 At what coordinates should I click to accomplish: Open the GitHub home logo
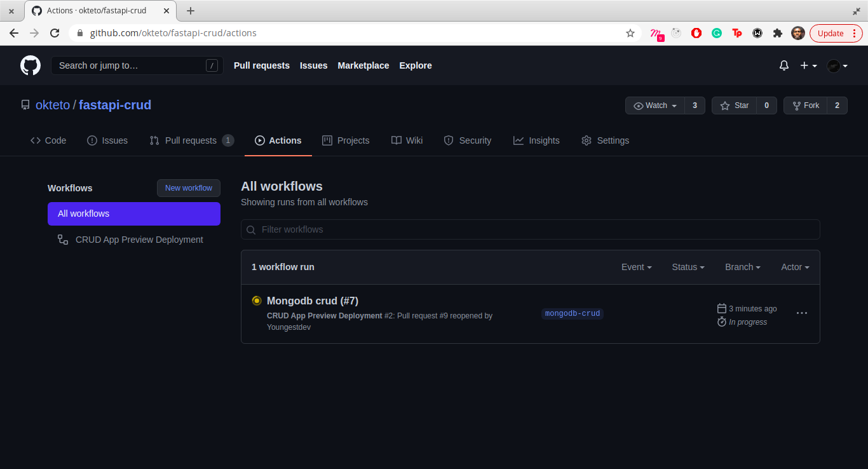31,65
